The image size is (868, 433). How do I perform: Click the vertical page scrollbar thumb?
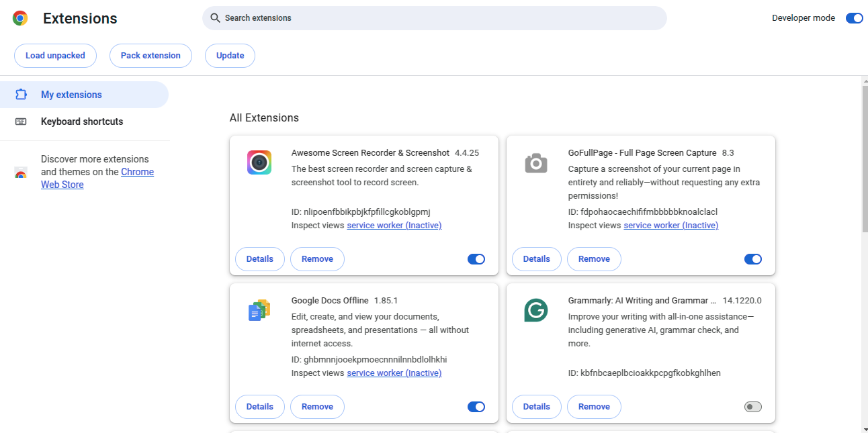click(x=864, y=159)
